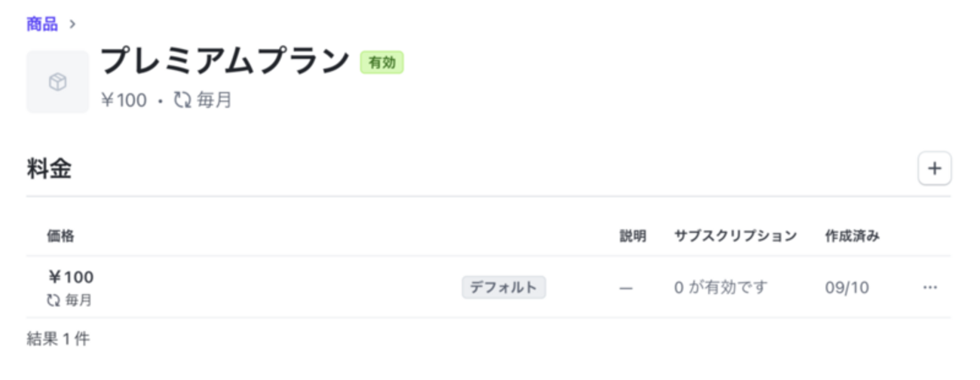Click the green 有効 status badge
This screenshot has height=380, width=980.
tap(382, 63)
